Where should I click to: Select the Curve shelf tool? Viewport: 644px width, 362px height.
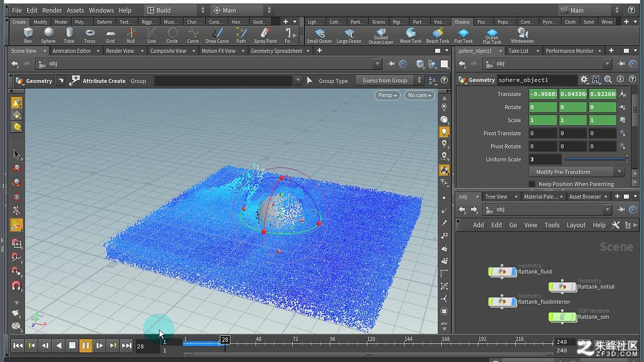193,35
